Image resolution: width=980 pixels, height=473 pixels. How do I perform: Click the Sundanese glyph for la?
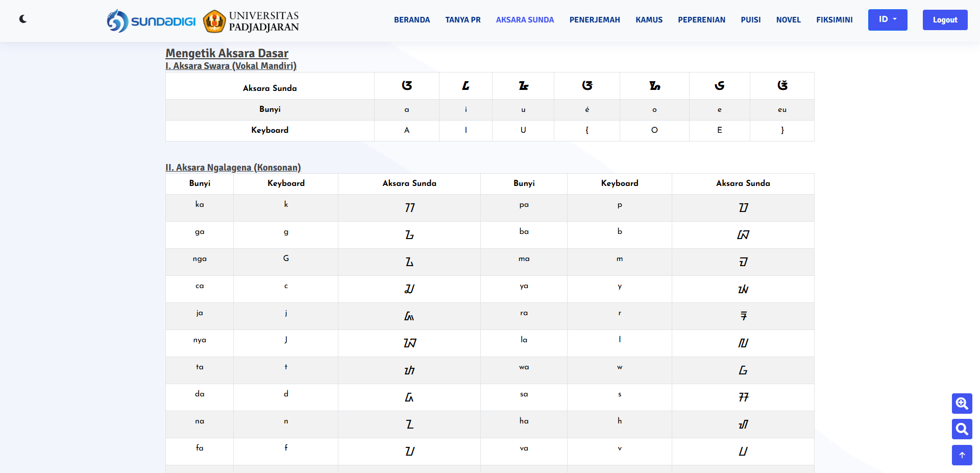pyautogui.click(x=743, y=343)
